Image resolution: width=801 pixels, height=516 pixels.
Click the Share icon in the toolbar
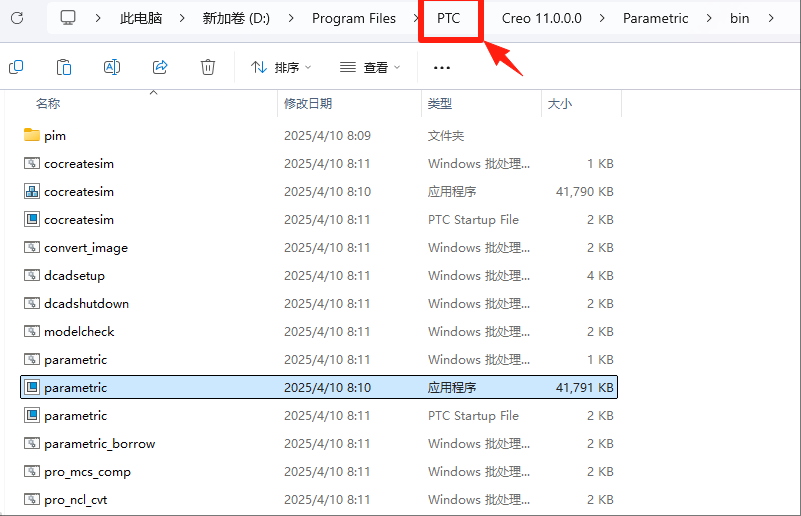click(x=160, y=67)
